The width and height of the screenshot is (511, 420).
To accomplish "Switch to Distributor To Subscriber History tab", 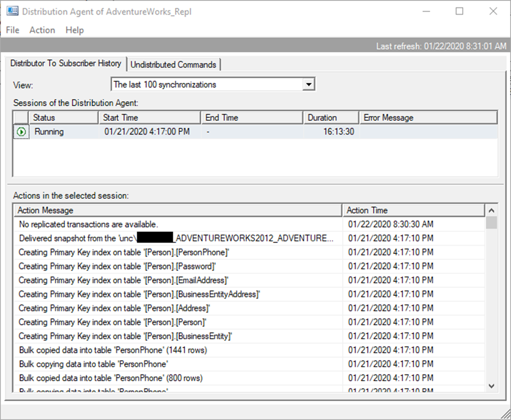I will point(66,63).
